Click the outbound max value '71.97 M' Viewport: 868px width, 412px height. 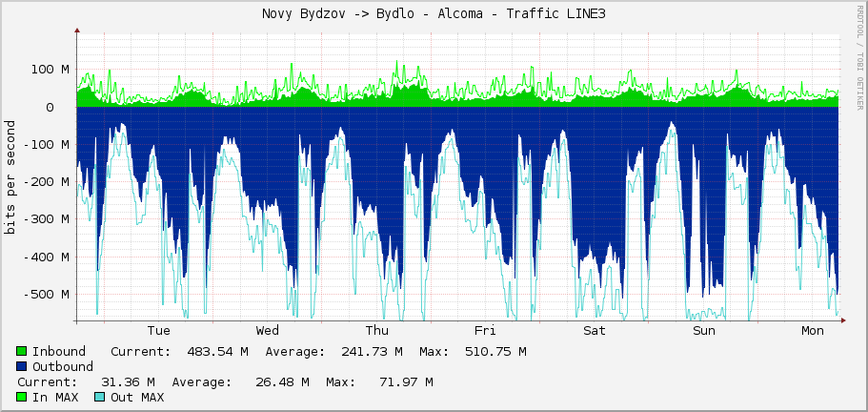pos(406,382)
